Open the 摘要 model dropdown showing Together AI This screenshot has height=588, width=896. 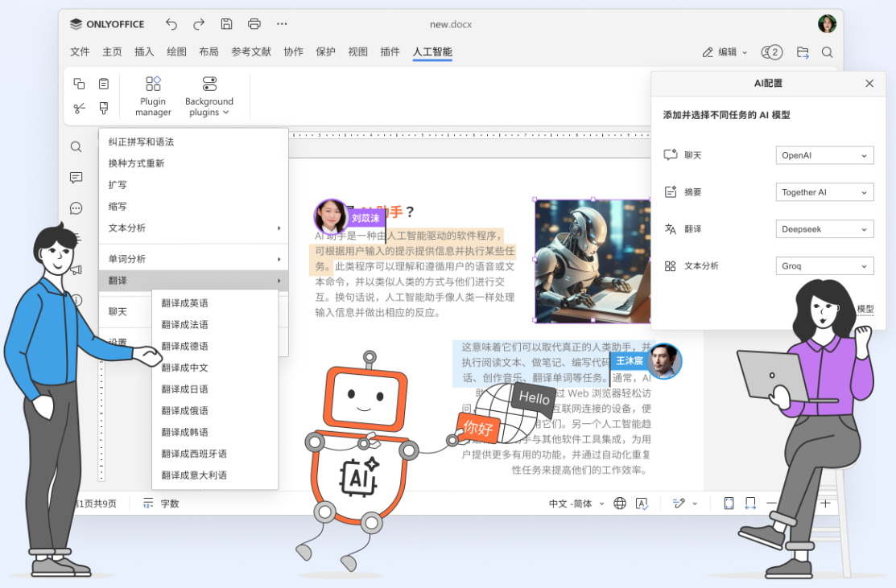(824, 192)
